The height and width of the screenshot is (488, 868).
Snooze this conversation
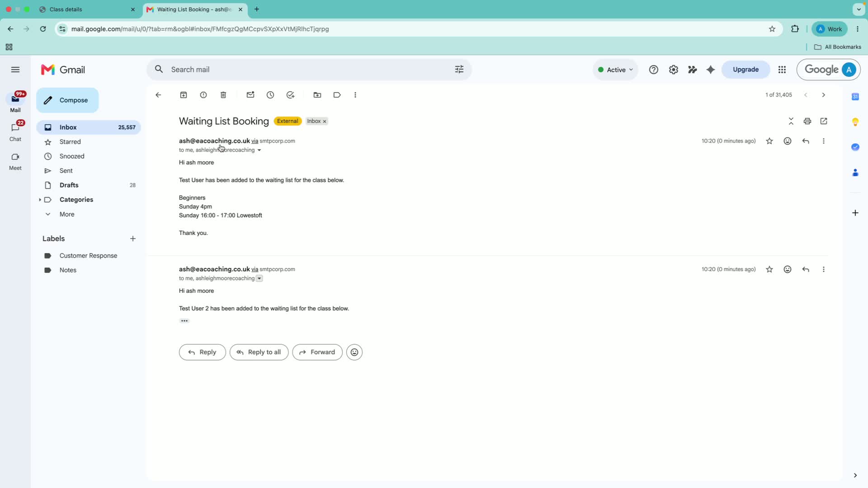[270, 95]
